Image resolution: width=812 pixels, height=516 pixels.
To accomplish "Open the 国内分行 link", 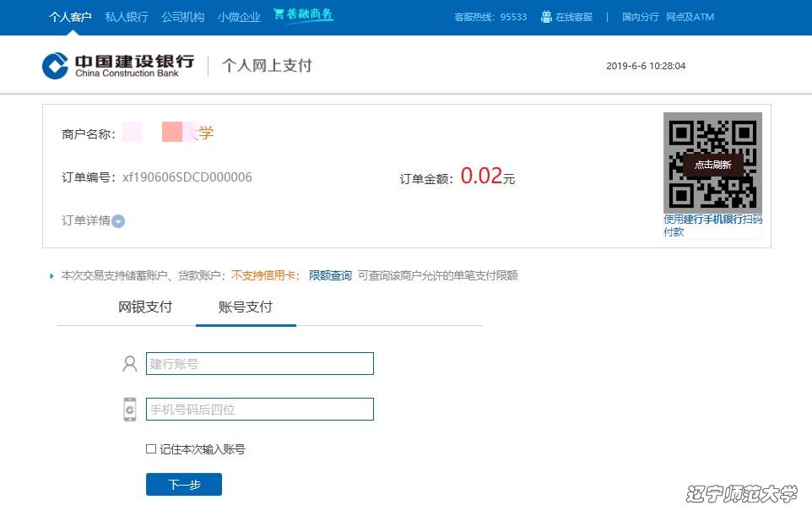I will pos(640,17).
